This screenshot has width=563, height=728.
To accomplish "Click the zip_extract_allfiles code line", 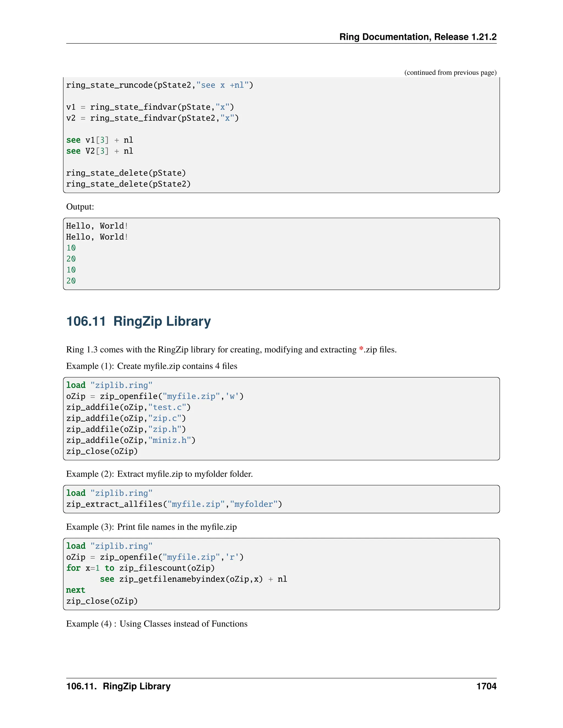I will tap(174, 504).
